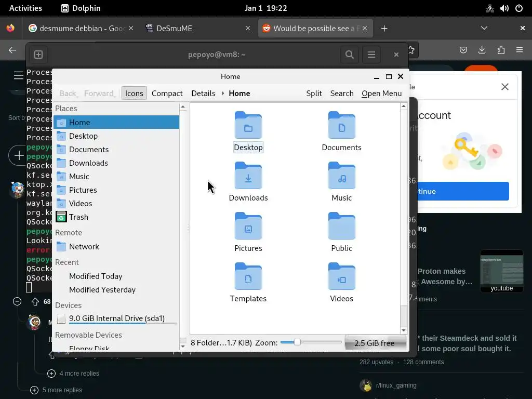This screenshot has width=532, height=399.
Task: Switch to DeSmuME browser tab
Action: click(197, 28)
